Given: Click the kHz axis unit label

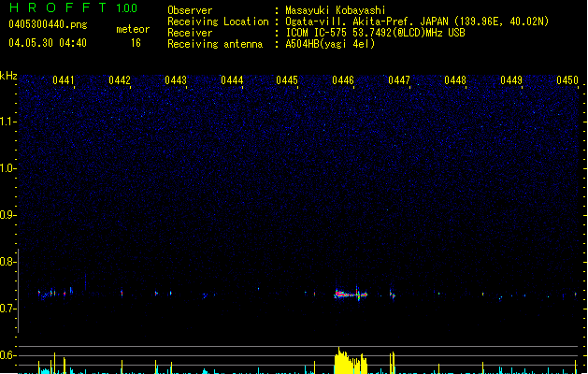Looking at the screenshot, I should pyautogui.click(x=9, y=75).
